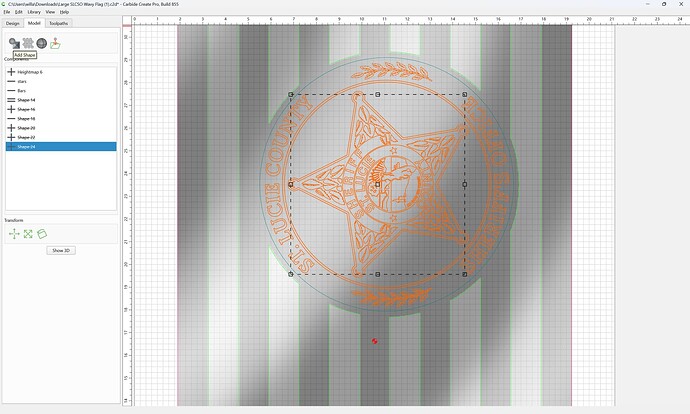Click the left-middle selection handle
Viewport: 690px width, 414px height.
pyautogui.click(x=290, y=184)
